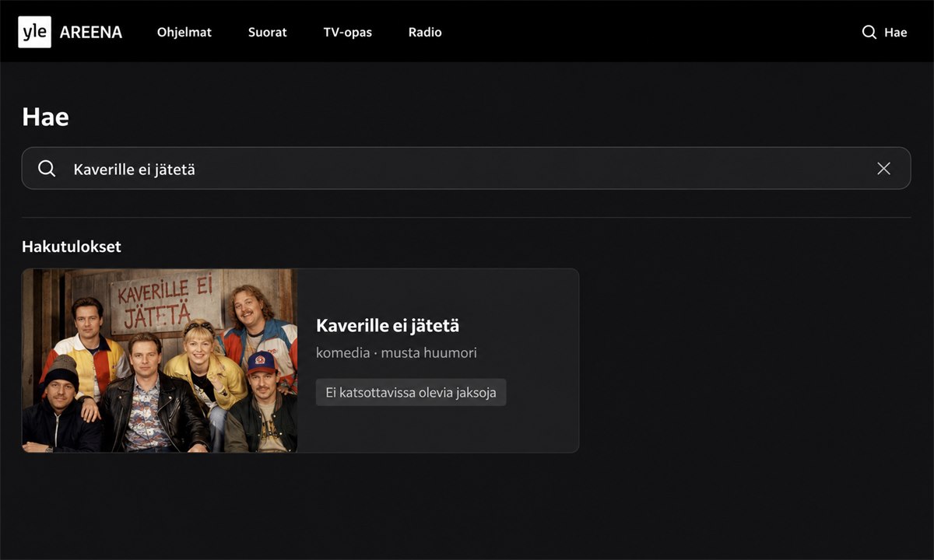Screen dimensions: 934x560
Task: Open the Kaverille ei jätetä thumbnail image
Action: tap(160, 361)
